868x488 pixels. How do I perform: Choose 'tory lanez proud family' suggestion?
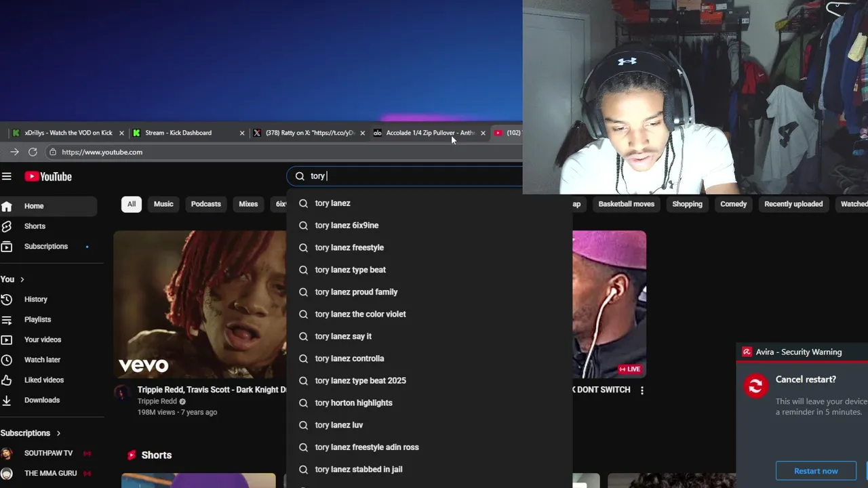[429, 292]
